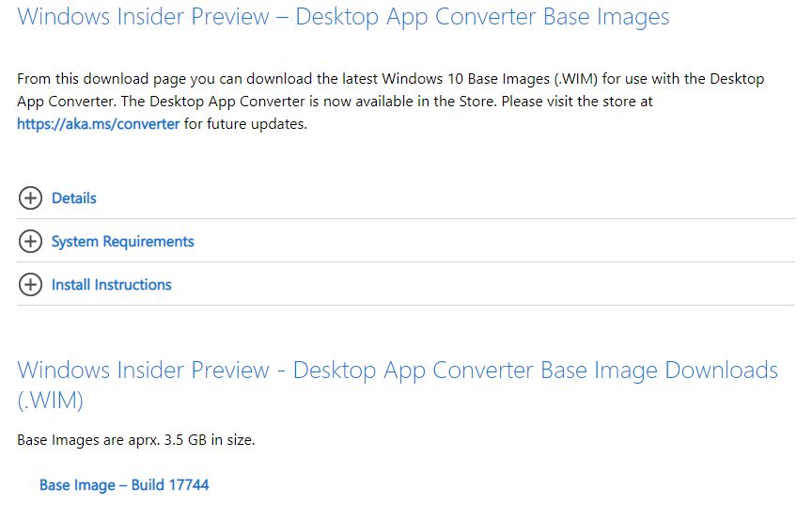
Task: Expand Install Instructions with its plus icon
Action: [30, 284]
